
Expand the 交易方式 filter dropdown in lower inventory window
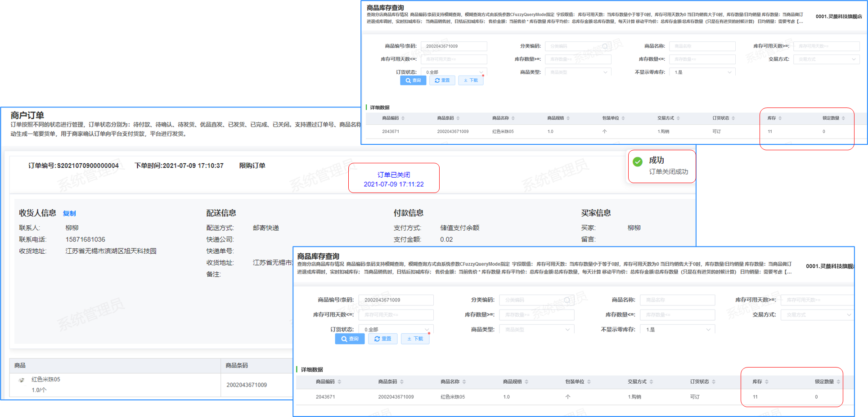(818, 315)
